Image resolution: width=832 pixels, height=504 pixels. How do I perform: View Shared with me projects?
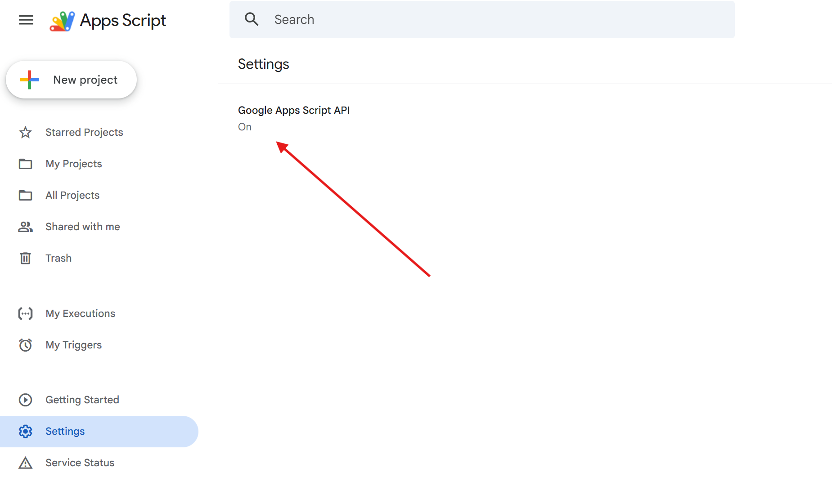(83, 227)
